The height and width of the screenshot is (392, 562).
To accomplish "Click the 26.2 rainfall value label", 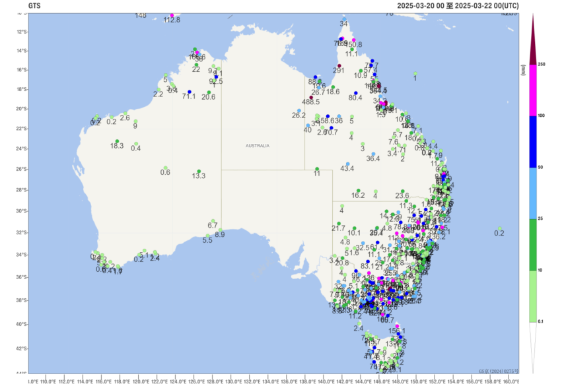I will (299, 115).
